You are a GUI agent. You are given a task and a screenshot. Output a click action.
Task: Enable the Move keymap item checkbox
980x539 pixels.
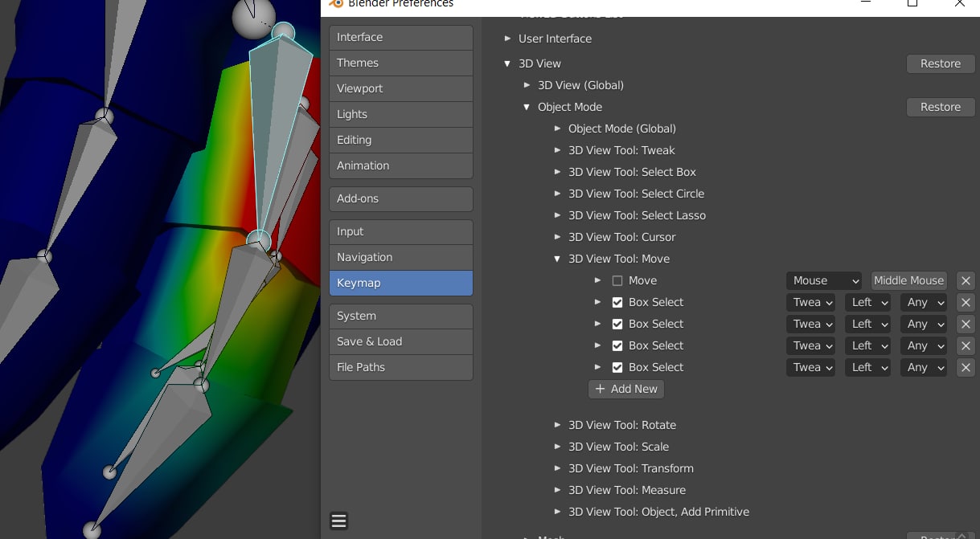point(617,280)
